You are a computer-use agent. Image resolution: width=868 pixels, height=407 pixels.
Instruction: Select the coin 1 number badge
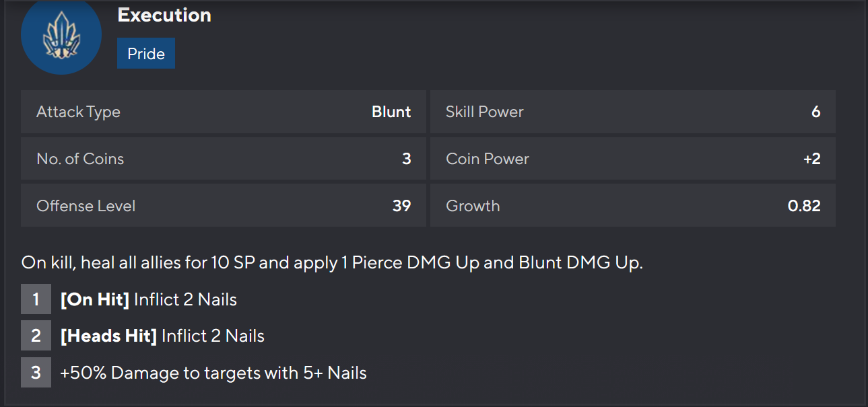36,299
